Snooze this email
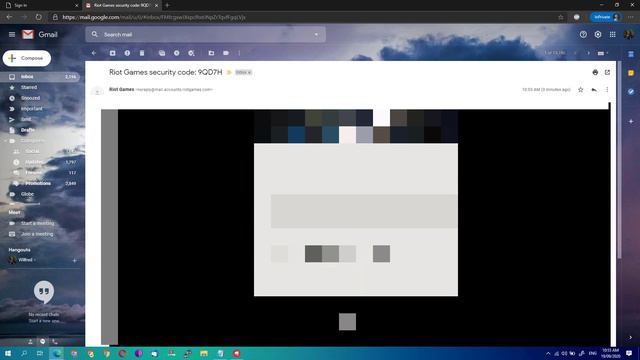640x360 pixels. pyautogui.click(x=177, y=53)
